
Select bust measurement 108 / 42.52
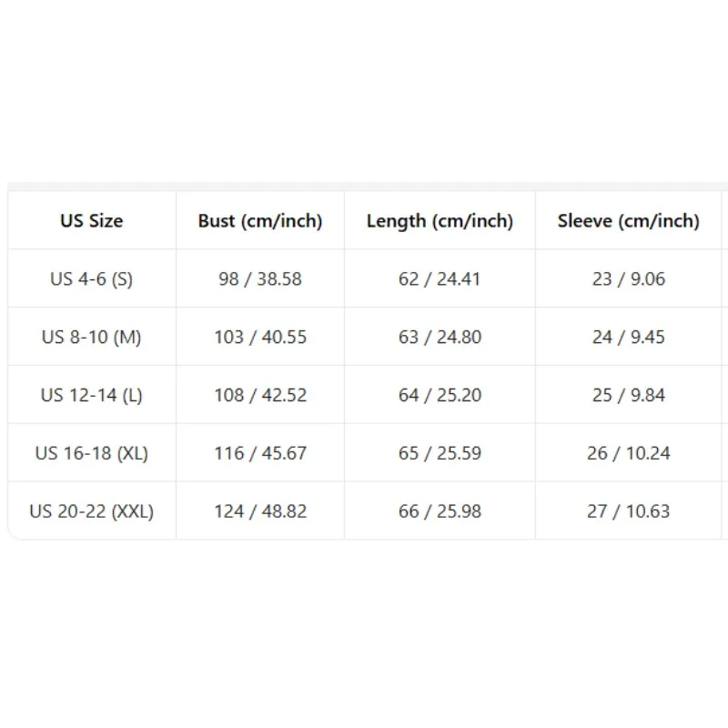(260, 395)
